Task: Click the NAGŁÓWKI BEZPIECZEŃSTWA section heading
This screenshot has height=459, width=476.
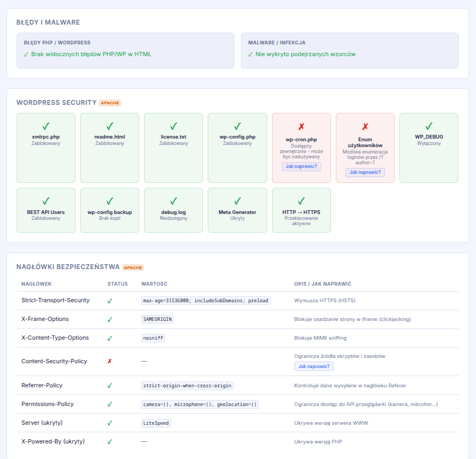Action: pos(68,267)
